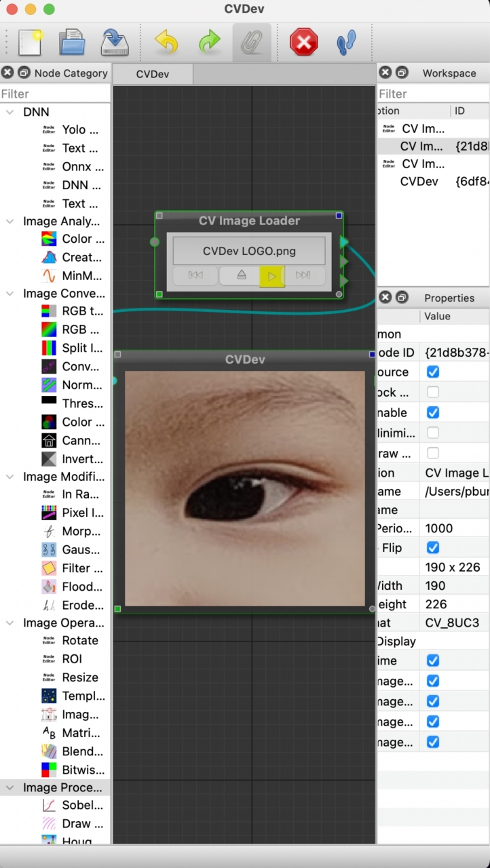Image resolution: width=490 pixels, height=868 pixels.
Task: Click the red X delete icon
Action: (x=304, y=43)
